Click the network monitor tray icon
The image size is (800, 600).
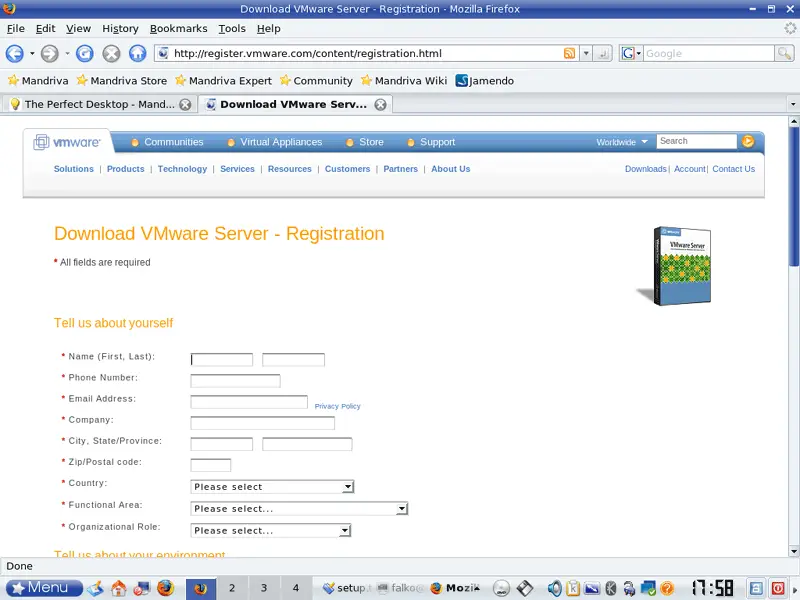(x=648, y=588)
